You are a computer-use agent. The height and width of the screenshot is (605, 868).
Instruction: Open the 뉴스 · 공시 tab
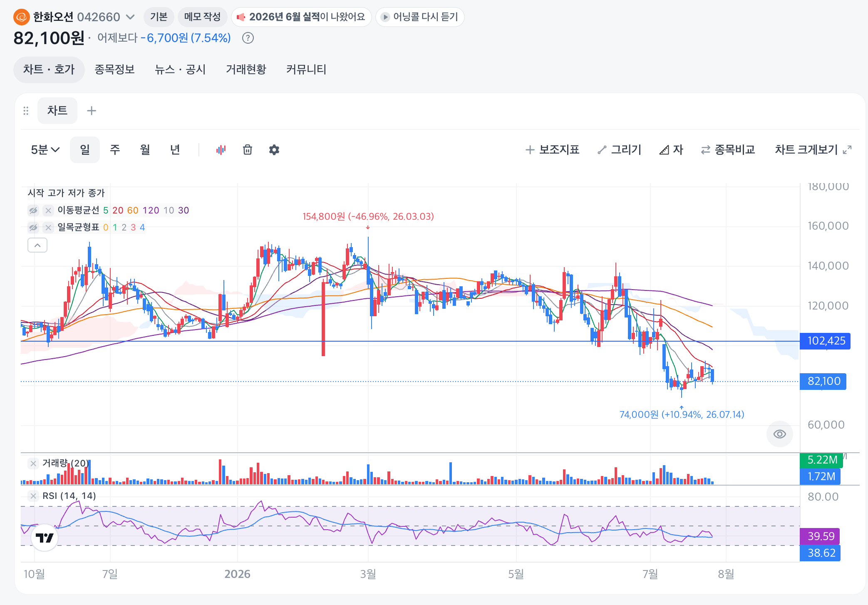tap(180, 69)
